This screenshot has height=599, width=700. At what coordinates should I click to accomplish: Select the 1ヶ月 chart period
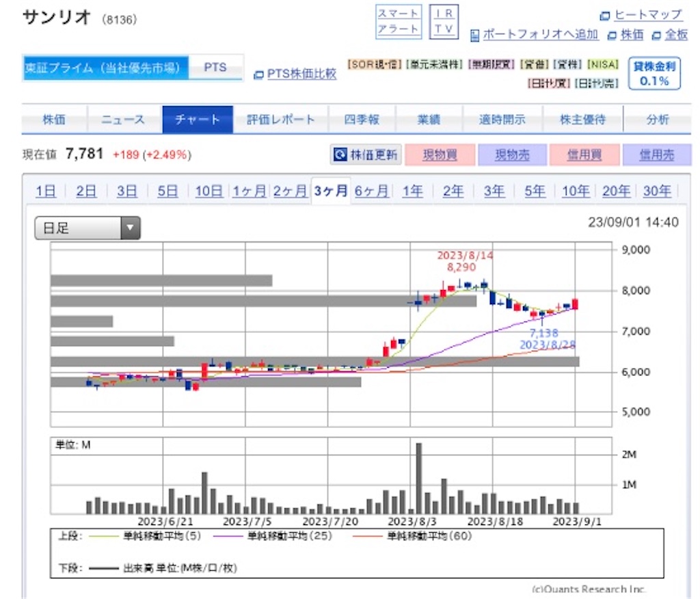pos(249,191)
